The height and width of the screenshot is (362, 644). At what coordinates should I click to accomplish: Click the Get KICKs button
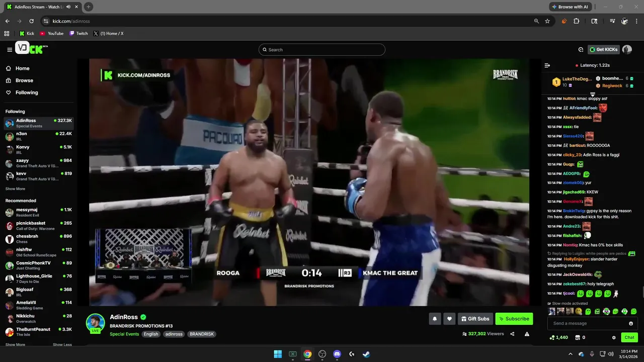pos(603,49)
